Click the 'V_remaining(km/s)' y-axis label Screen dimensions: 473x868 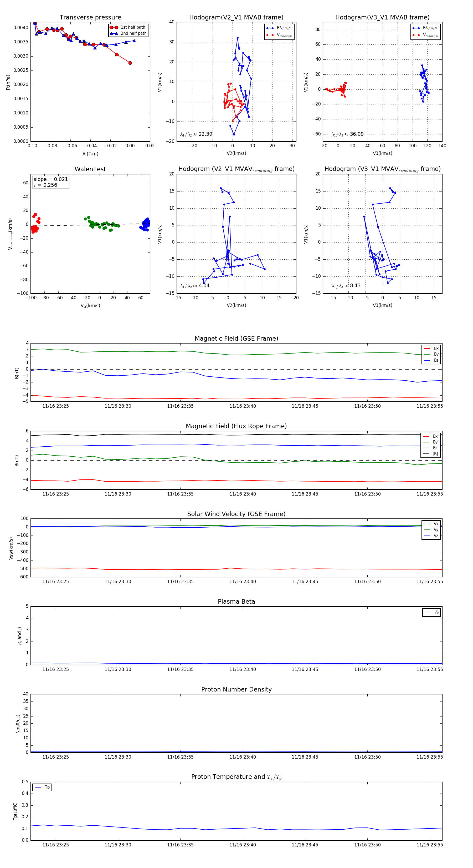11,234
